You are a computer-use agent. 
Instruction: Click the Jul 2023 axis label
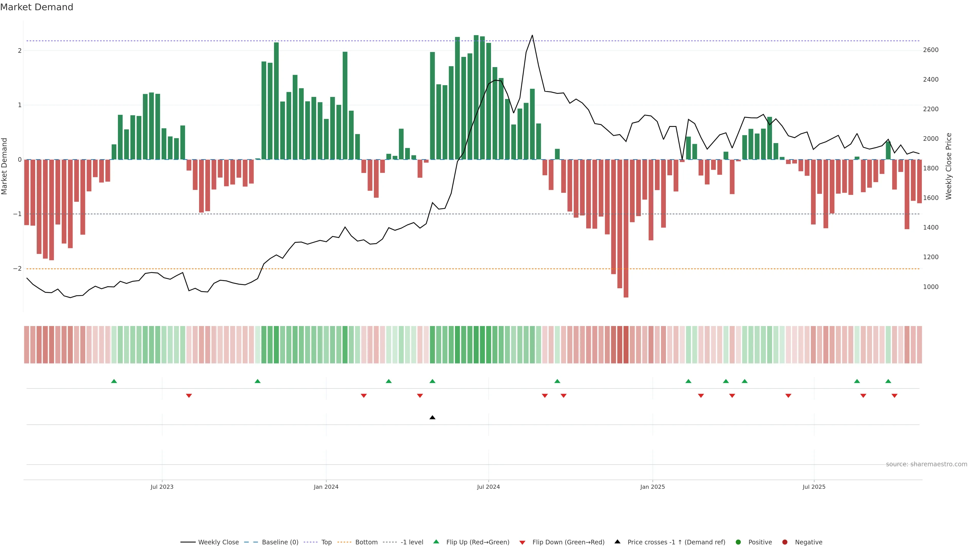click(162, 487)
